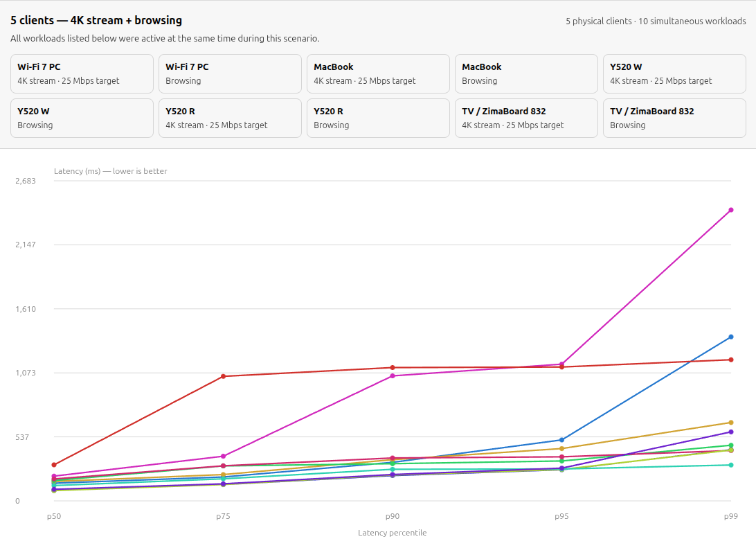Viewport: 756px width, 548px height.
Task: Select the Wi-Fi 7 PC Browsing card
Action: [x=230, y=74]
